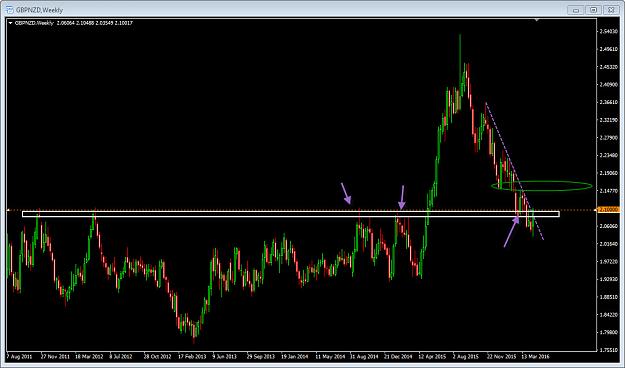
Task: Click the chart window icon in title bar
Action: [9, 10]
